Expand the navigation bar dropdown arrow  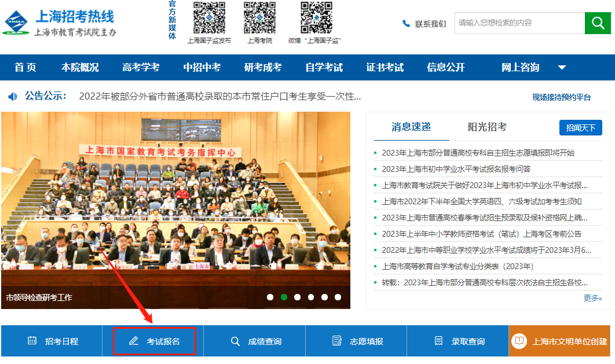coord(562,67)
